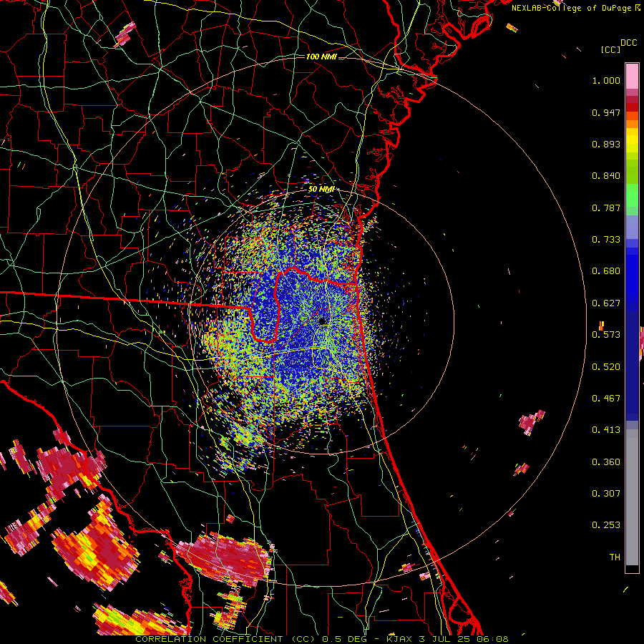Select the 0.573 scale value
This screenshot has width=644, height=644.
[606, 335]
